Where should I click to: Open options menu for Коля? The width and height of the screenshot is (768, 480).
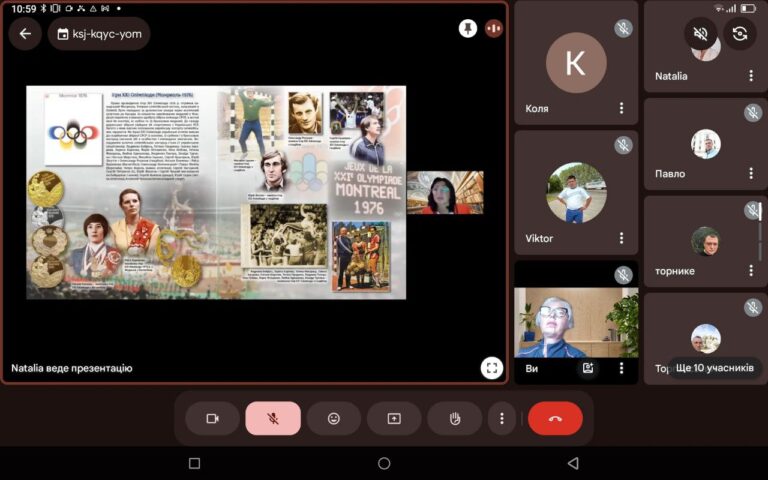point(622,108)
